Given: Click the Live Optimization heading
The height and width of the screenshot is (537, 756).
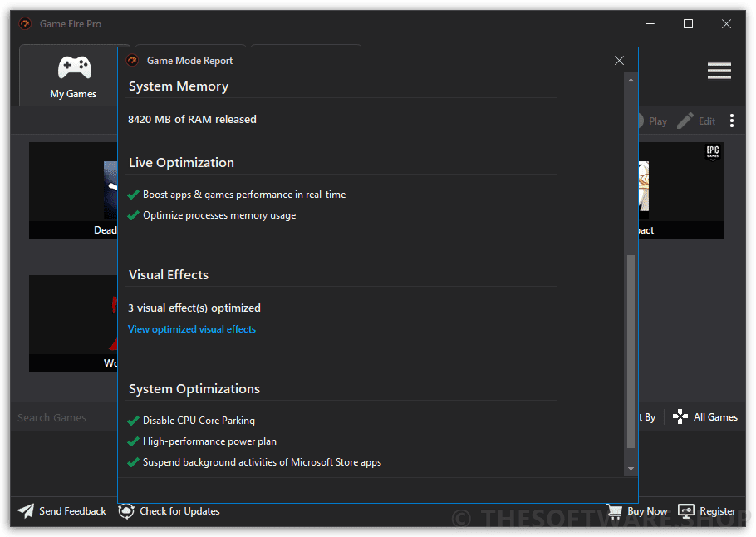Looking at the screenshot, I should click(x=181, y=163).
